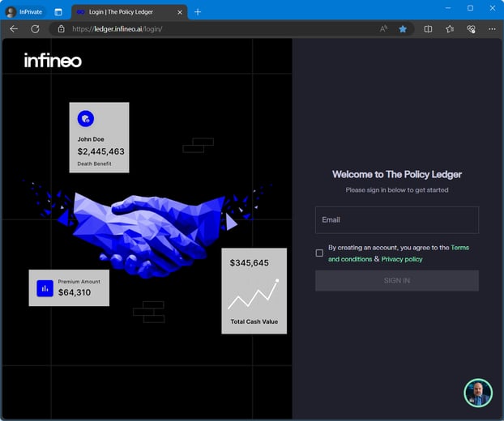504x421 pixels.
Task: Open the tab actions menu icon
Action: pyautogui.click(x=58, y=12)
